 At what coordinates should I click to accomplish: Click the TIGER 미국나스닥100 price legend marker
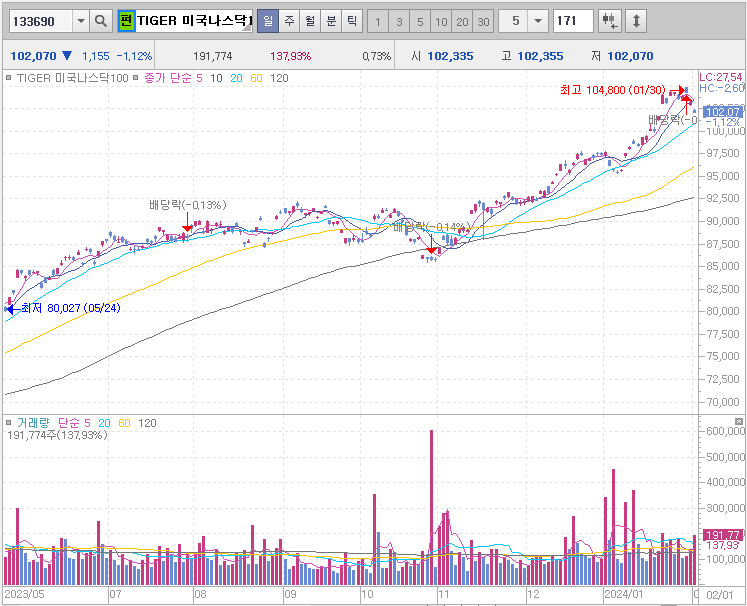8,78
